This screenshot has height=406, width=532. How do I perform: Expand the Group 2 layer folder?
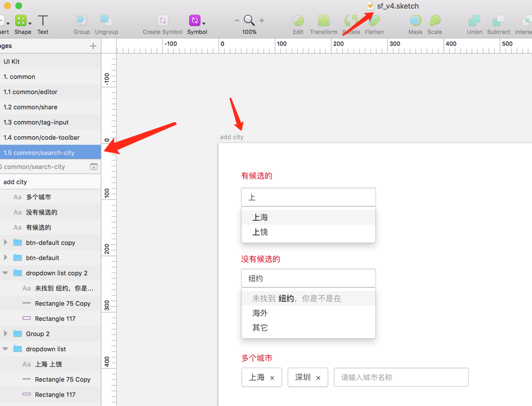pyautogui.click(x=6, y=334)
